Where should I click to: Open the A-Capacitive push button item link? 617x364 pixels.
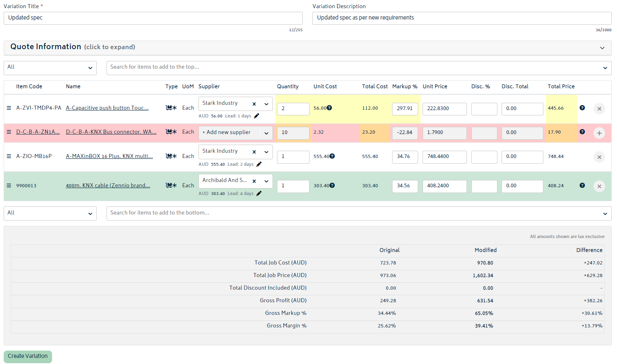tap(107, 108)
